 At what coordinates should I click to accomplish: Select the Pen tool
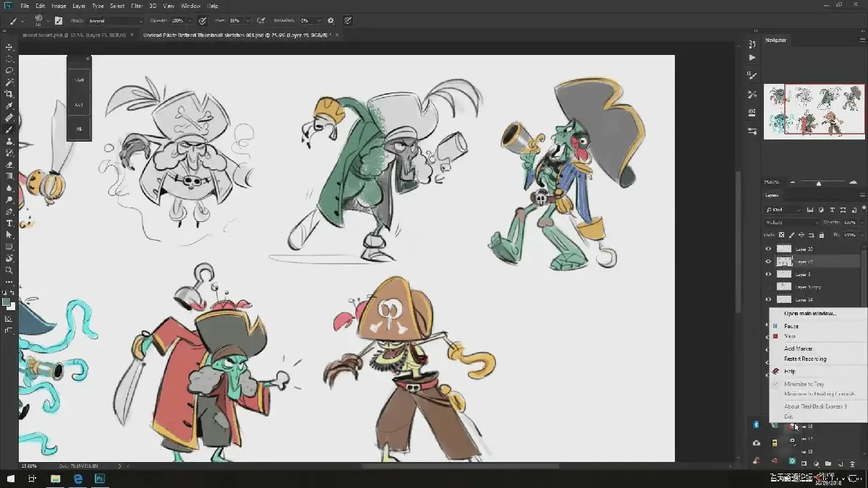9,212
